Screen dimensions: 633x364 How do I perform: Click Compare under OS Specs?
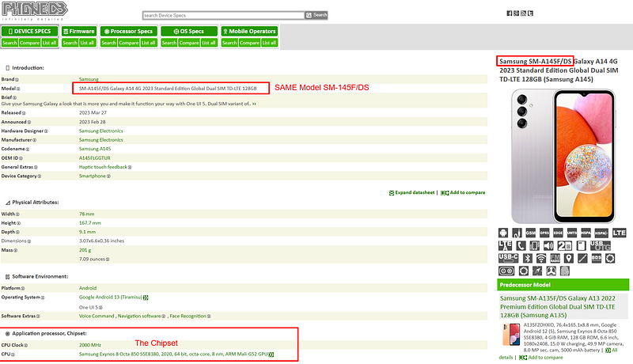(x=189, y=43)
